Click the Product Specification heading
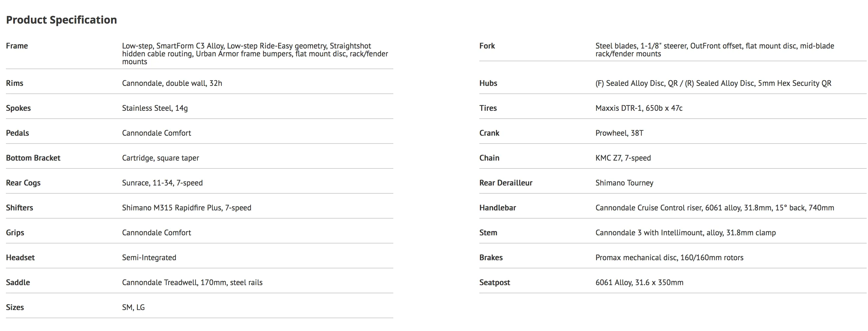Screen dimensions: 868x331 [61, 20]
